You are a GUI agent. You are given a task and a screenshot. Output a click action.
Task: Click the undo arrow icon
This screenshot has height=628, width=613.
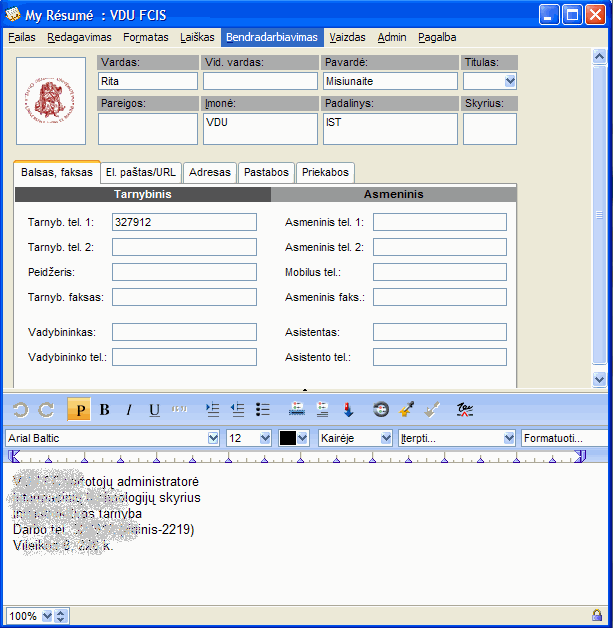[x=20, y=410]
